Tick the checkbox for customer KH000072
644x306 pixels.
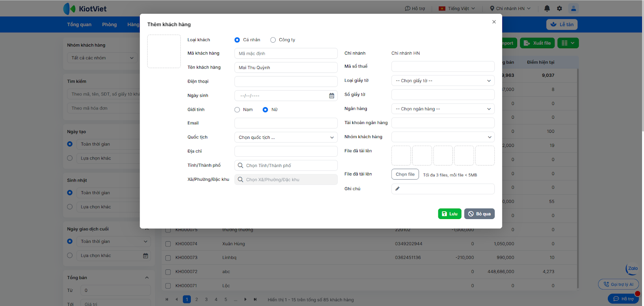click(x=168, y=272)
